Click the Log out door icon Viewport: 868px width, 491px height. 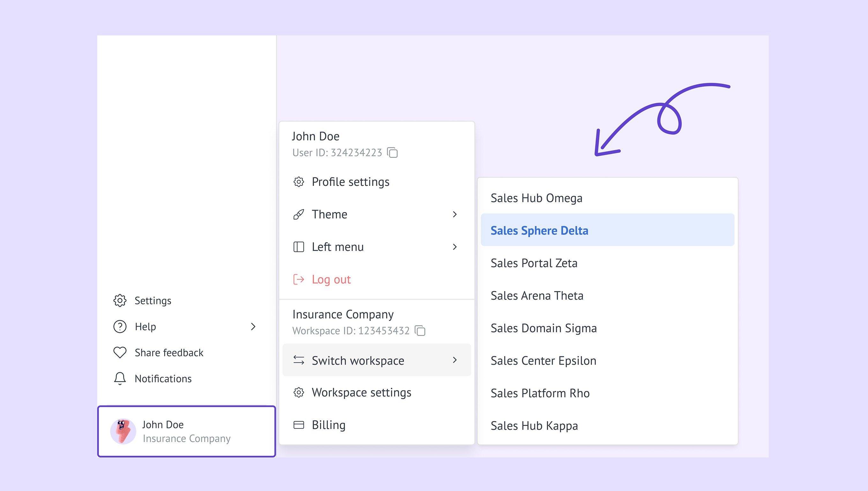tap(299, 279)
